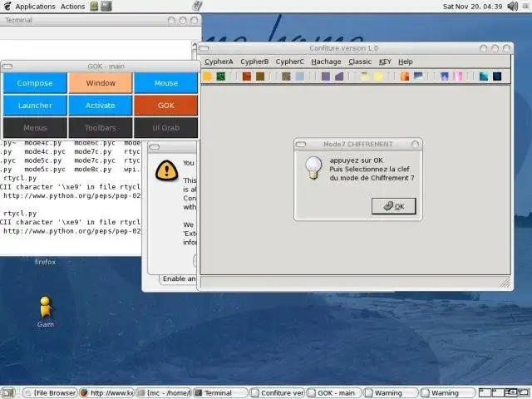532x399 pixels.
Task: Click the teal blue toolbar icon
Action: coord(484,76)
